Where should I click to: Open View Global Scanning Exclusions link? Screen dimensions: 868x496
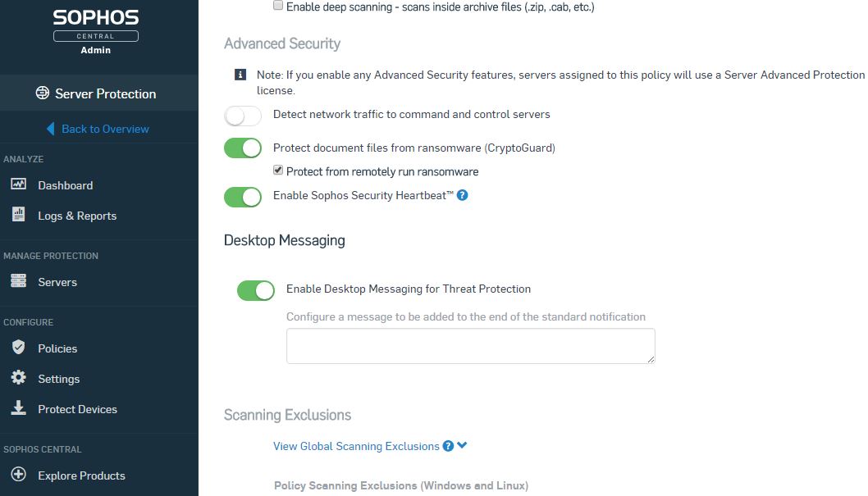(356, 446)
